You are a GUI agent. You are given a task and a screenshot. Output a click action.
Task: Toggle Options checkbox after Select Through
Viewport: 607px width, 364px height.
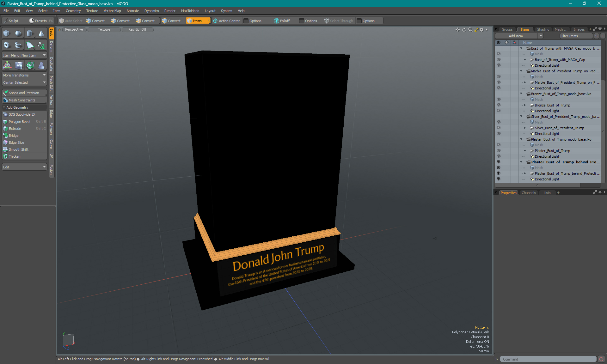359,21
